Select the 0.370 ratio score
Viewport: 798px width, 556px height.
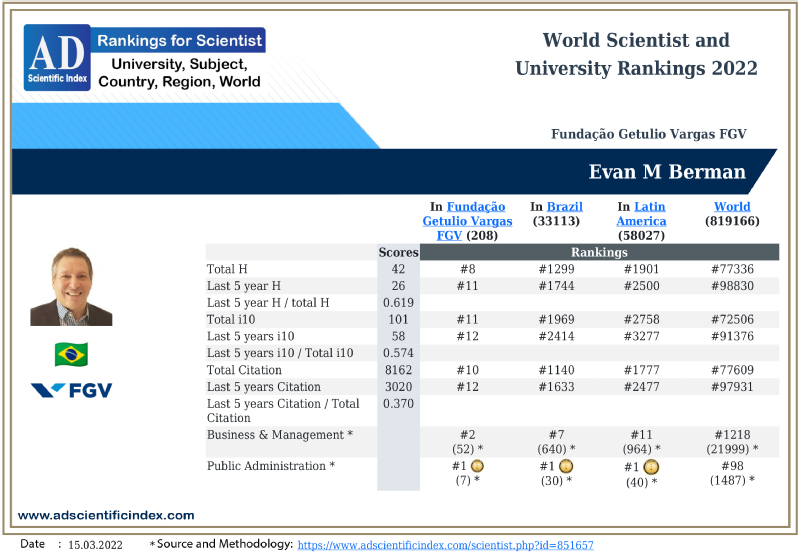coord(398,403)
